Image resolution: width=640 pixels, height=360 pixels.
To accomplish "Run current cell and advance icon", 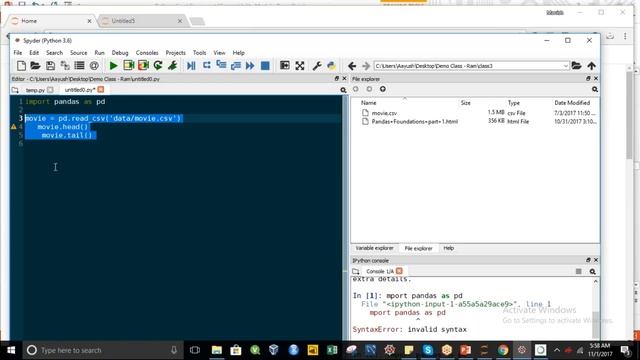I will pos(143,65).
